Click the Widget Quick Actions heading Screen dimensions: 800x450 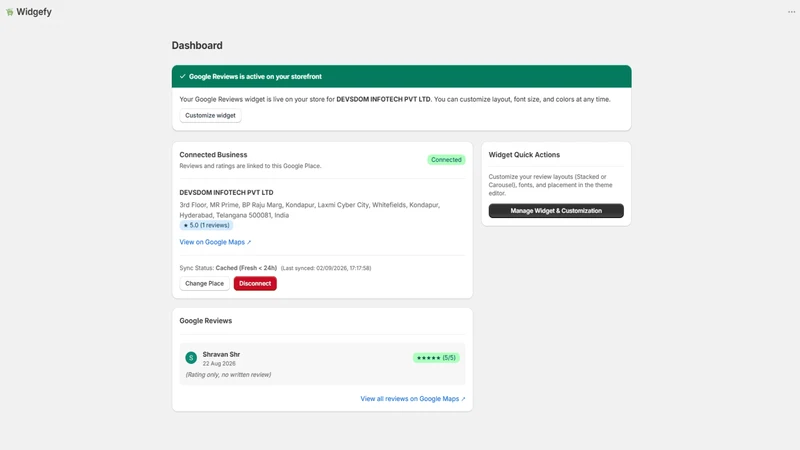524,155
